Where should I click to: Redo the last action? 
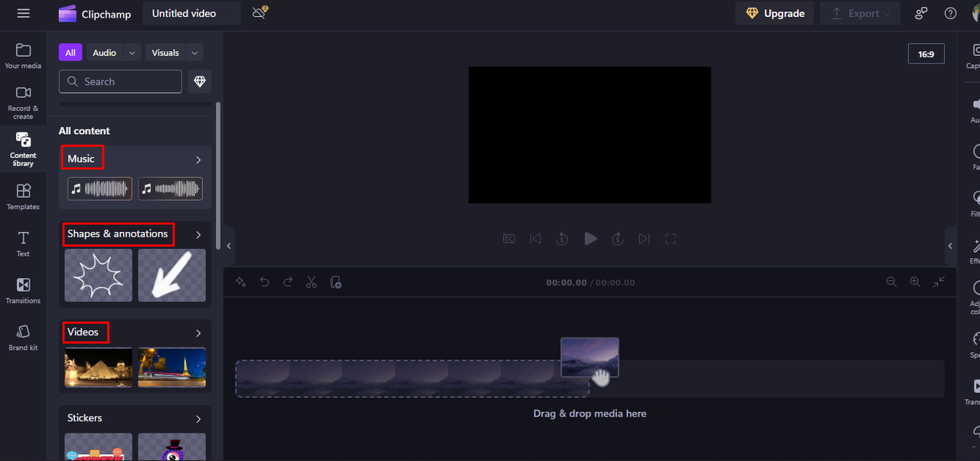tap(288, 282)
